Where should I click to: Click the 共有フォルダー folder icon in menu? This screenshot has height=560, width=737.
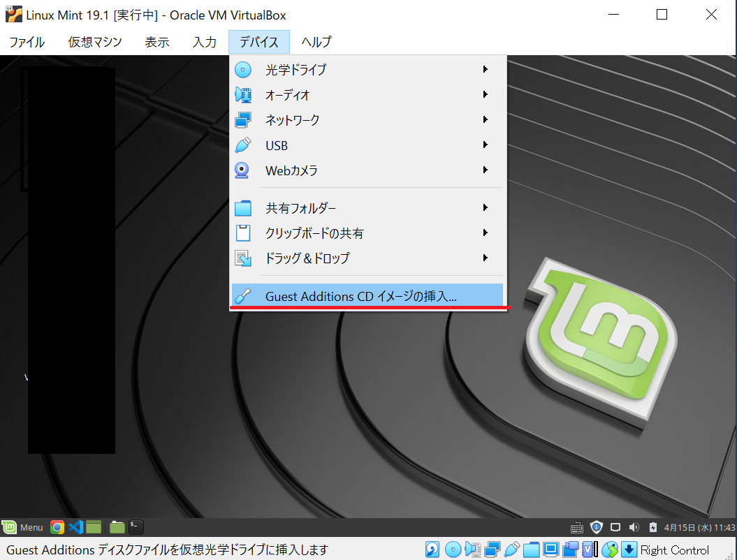click(243, 208)
